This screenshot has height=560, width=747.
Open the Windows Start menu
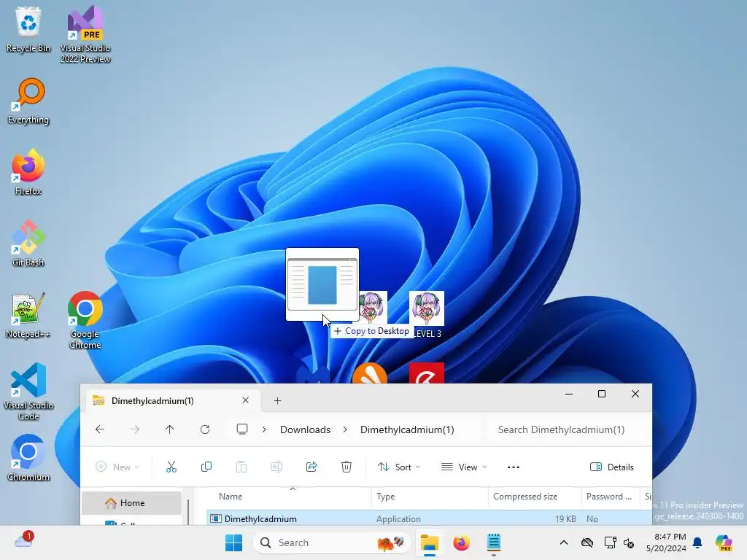pos(233,542)
